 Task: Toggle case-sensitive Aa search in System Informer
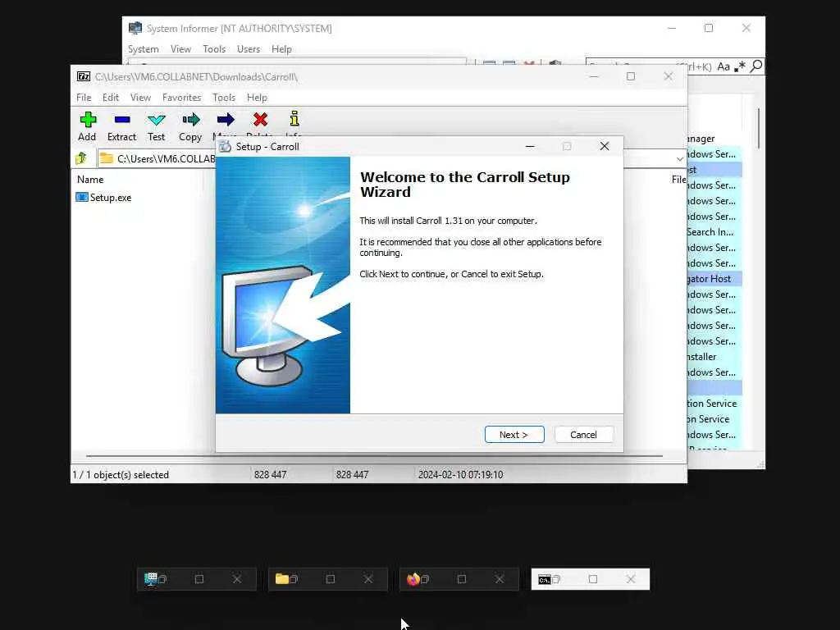pos(724,66)
